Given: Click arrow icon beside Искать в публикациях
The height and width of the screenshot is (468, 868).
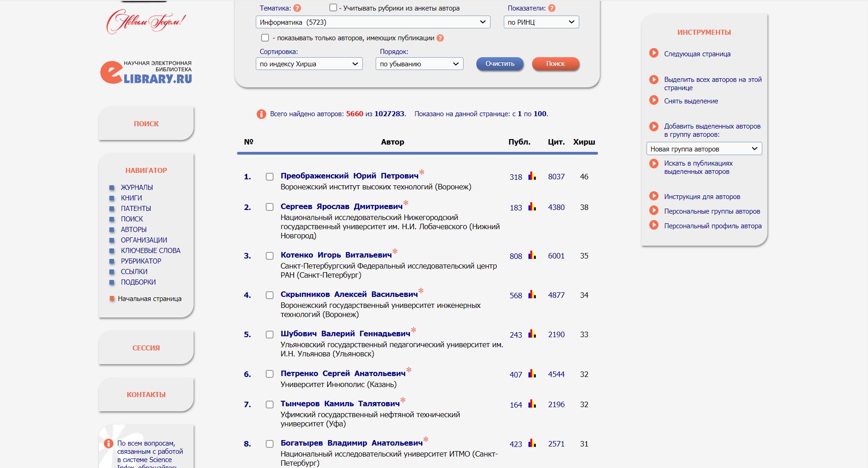Looking at the screenshot, I should tap(654, 163).
